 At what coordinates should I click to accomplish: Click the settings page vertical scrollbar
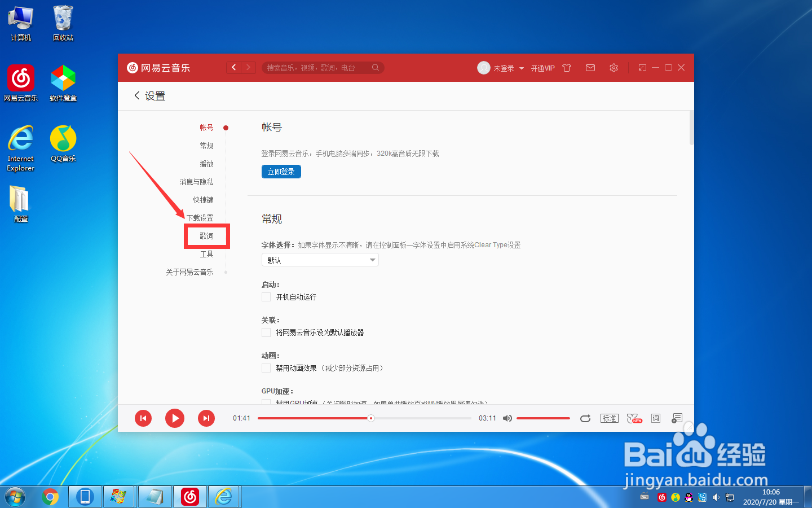[x=691, y=128]
